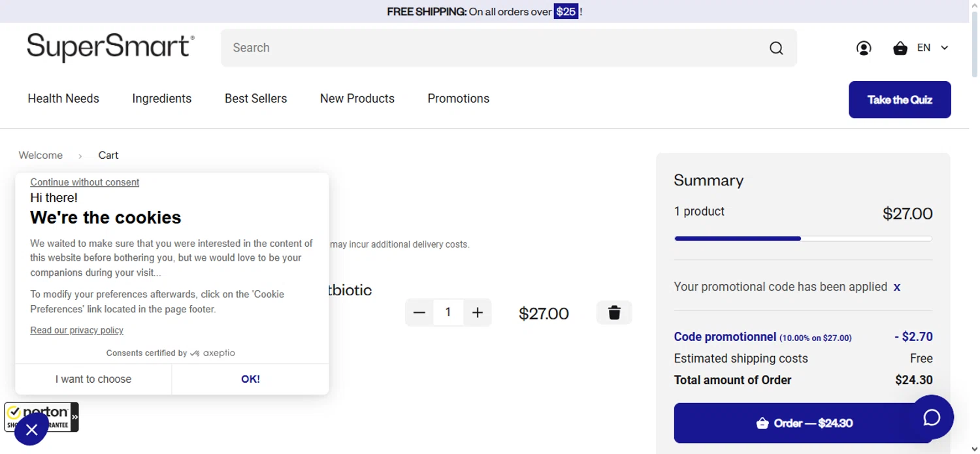Click the 1 product summary text
The image size is (980, 454).
[699, 212]
